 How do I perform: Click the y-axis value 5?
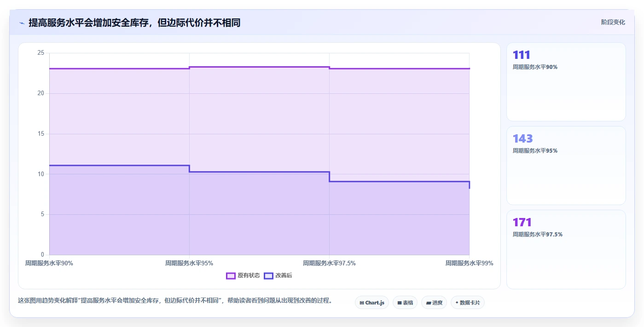coord(42,214)
